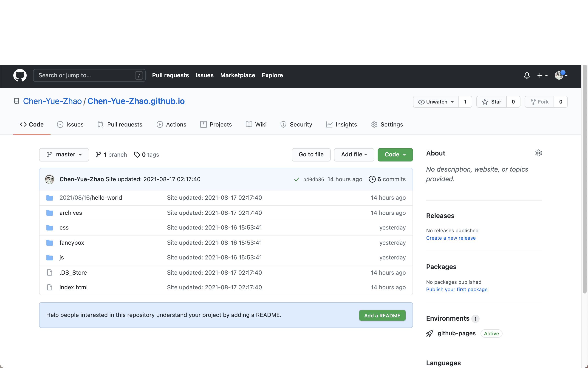This screenshot has width=588, height=368.
Task: Click the repository book icon beside Chen-Yue-Zhao
Action: (17, 101)
